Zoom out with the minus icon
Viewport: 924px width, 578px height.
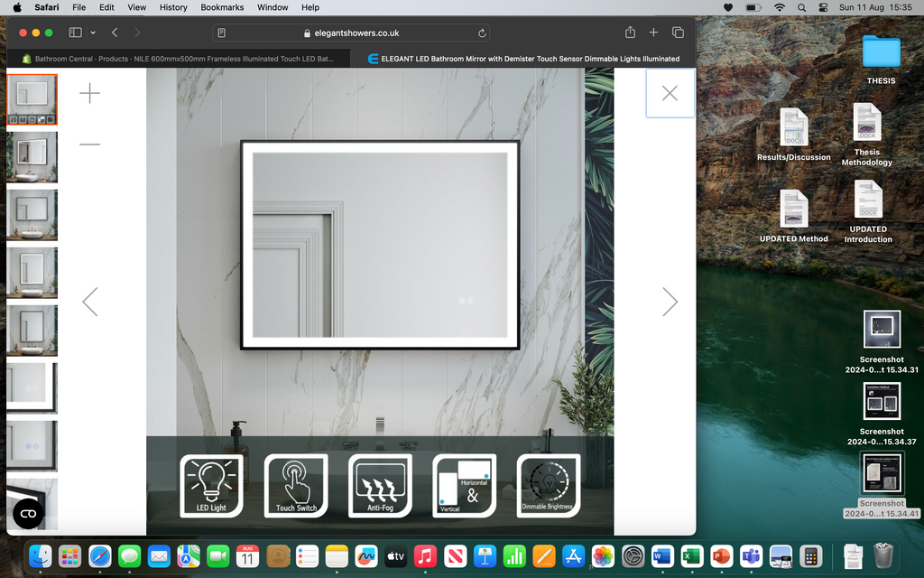pyautogui.click(x=89, y=144)
